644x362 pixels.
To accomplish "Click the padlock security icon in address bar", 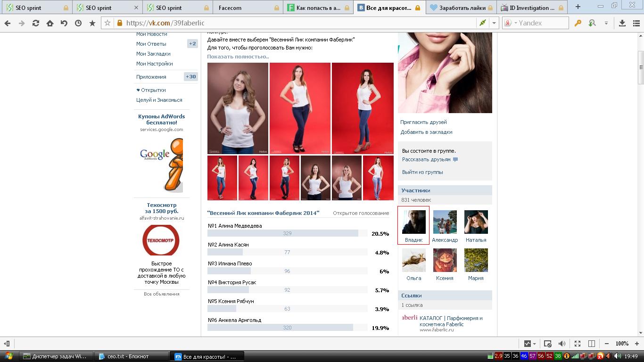I will [119, 23].
